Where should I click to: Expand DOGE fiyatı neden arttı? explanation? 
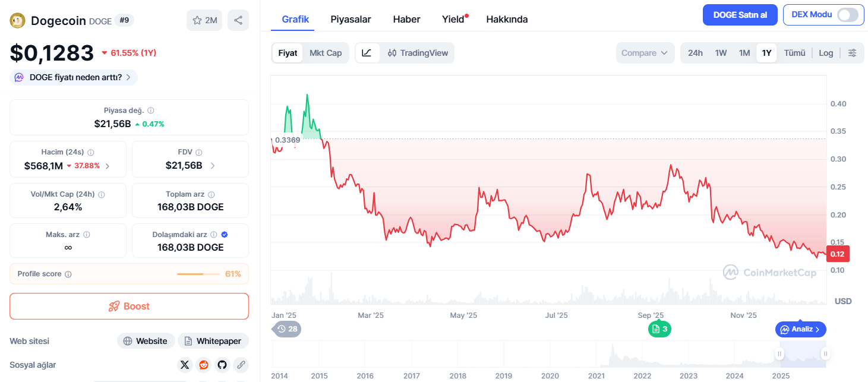pyautogui.click(x=74, y=77)
